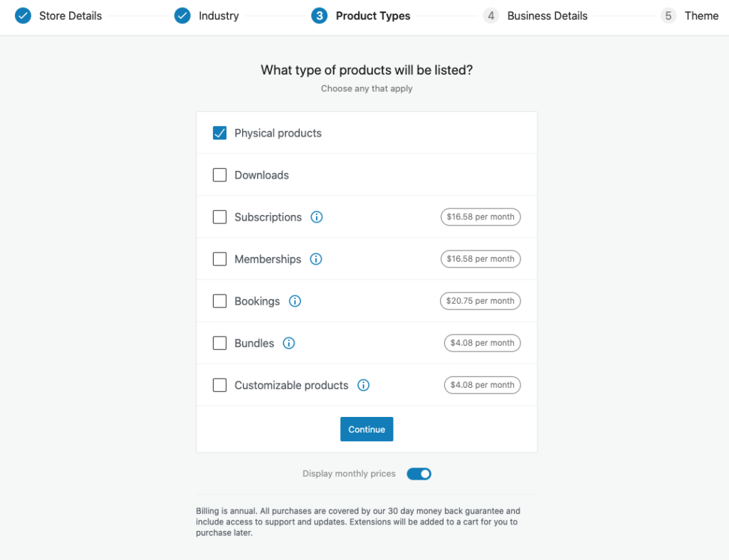The height and width of the screenshot is (560, 729).
Task: Click the Continue button
Action: coord(367,429)
